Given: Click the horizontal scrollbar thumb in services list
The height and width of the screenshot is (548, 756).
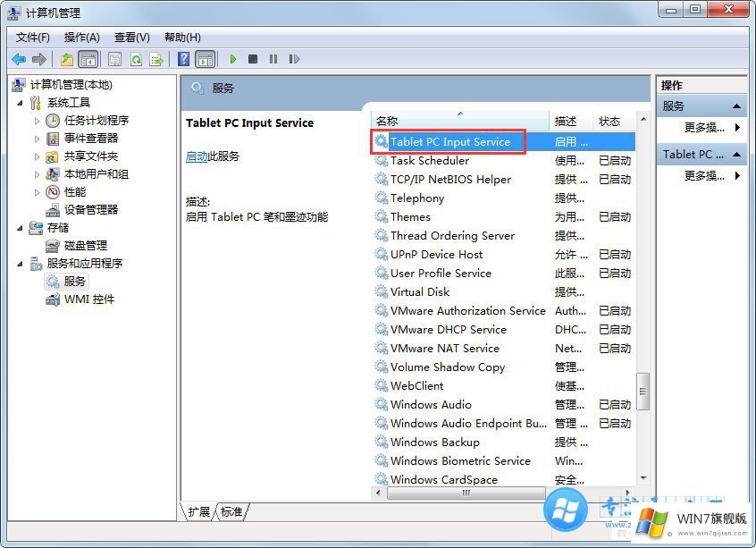Looking at the screenshot, I should point(466,493).
